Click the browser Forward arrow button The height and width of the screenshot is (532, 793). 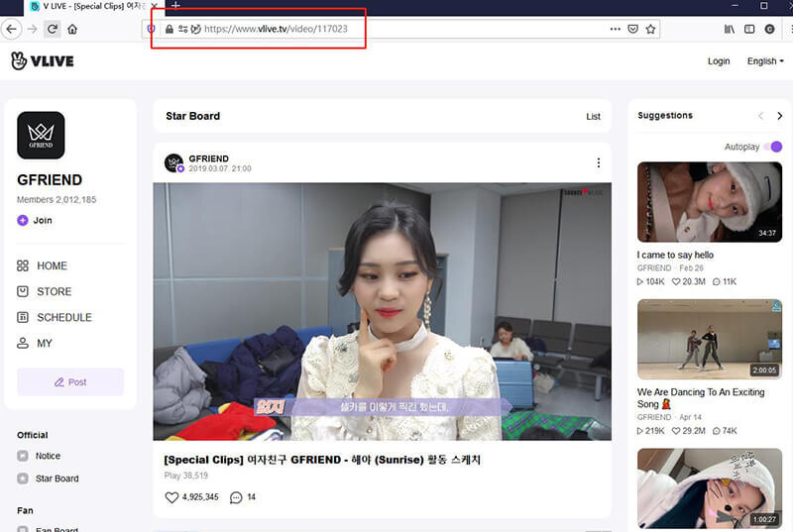(x=32, y=29)
